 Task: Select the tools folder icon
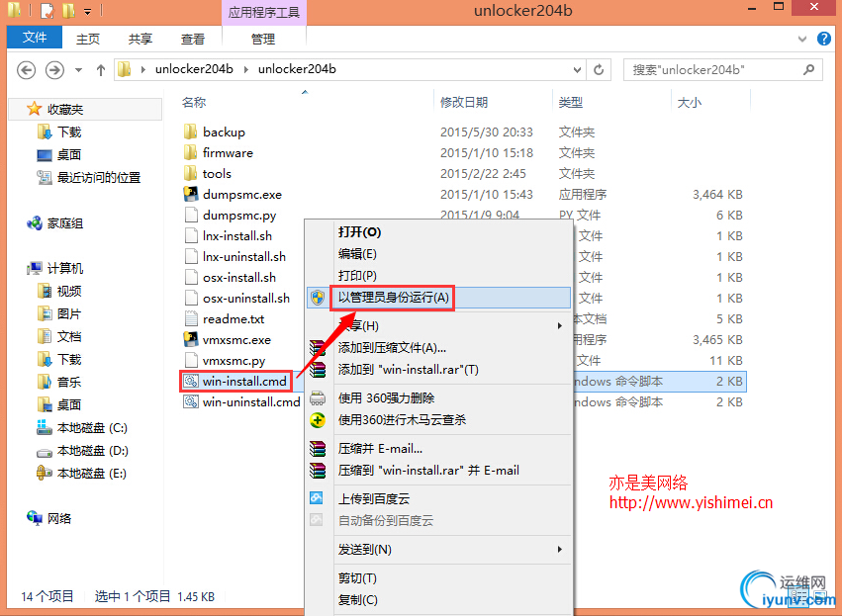pos(191,173)
